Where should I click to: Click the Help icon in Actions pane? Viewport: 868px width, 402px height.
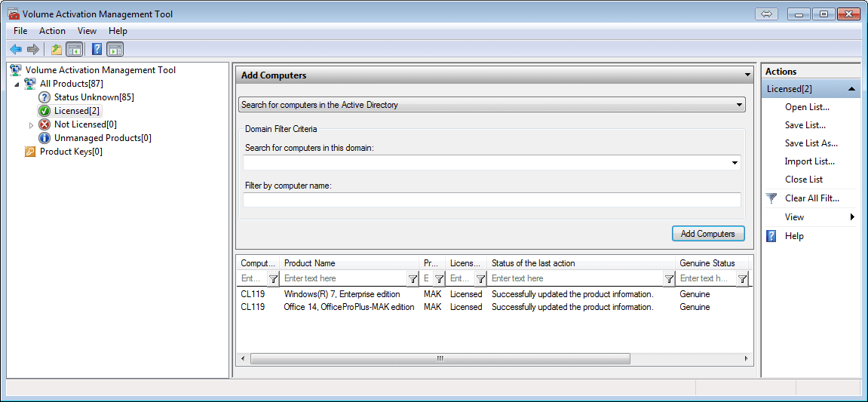pyautogui.click(x=771, y=236)
